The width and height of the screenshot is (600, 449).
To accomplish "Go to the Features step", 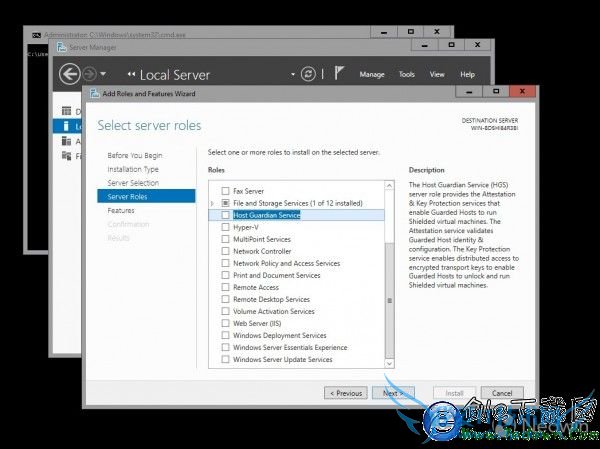I will point(121,211).
